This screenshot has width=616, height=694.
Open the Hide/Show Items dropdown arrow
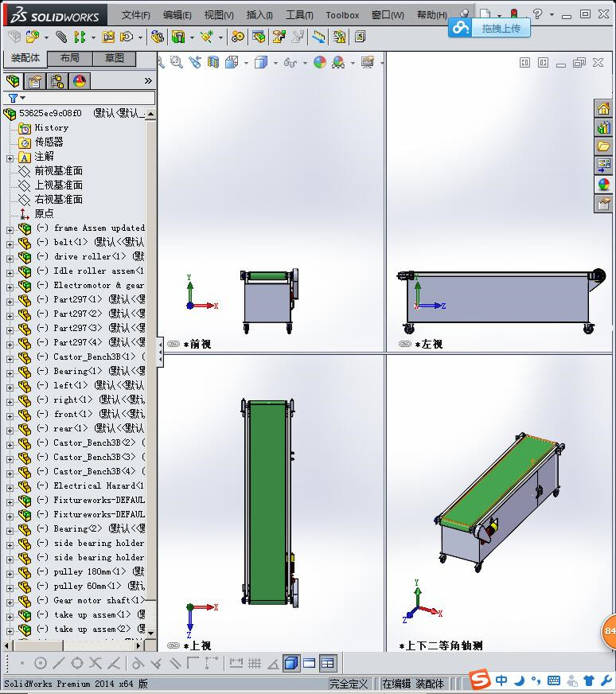click(305, 64)
